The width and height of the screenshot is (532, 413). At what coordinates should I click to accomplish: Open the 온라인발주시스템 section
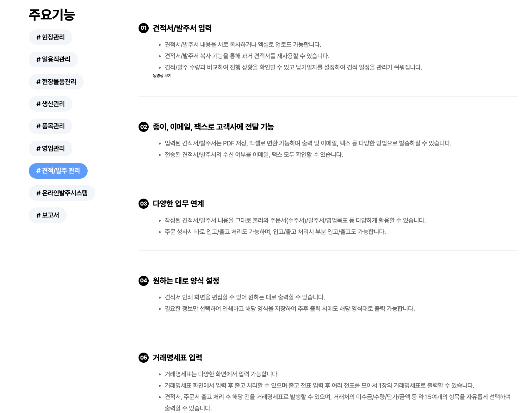[x=62, y=193]
